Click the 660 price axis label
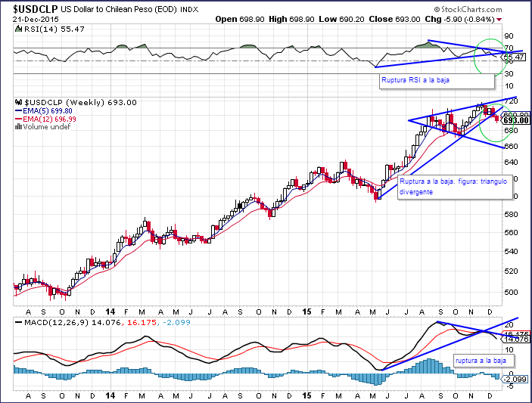Screen dimensions: 532x403 (x=512, y=146)
